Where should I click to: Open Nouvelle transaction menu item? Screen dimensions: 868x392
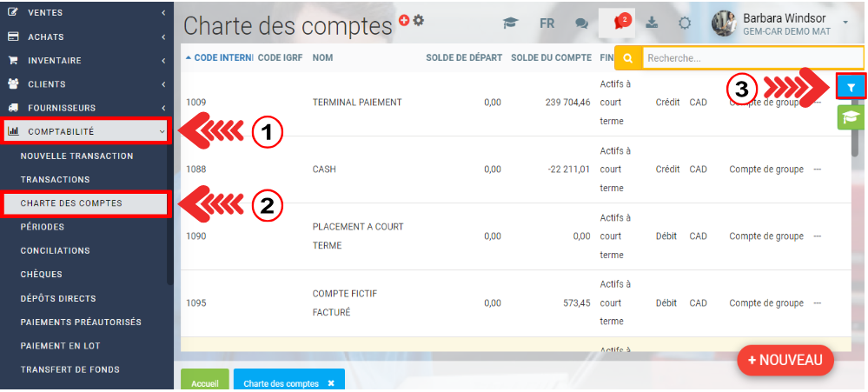[76, 156]
